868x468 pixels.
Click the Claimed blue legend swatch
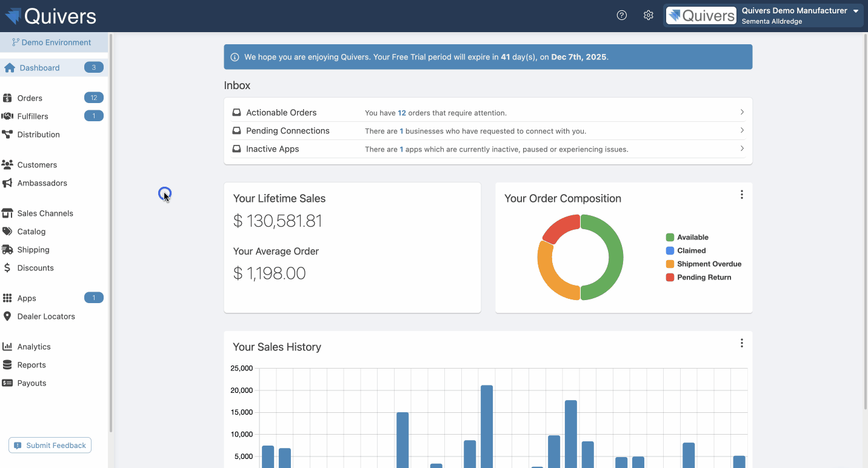click(670, 251)
